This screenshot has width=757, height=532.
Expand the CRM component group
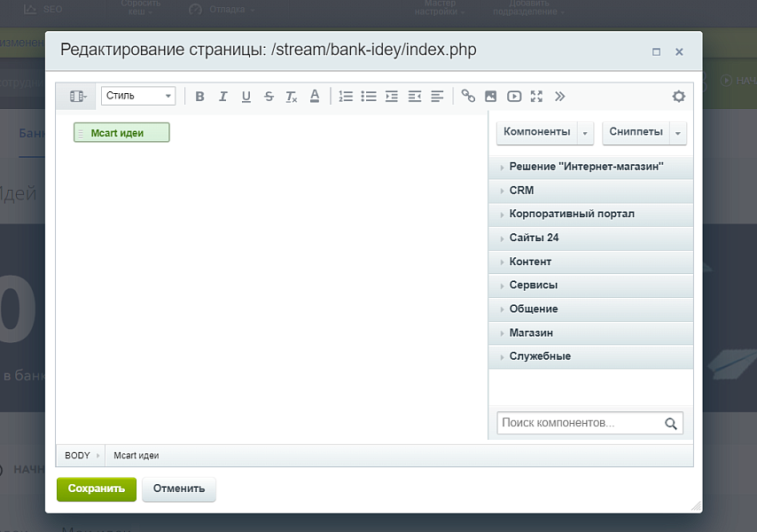coord(520,190)
